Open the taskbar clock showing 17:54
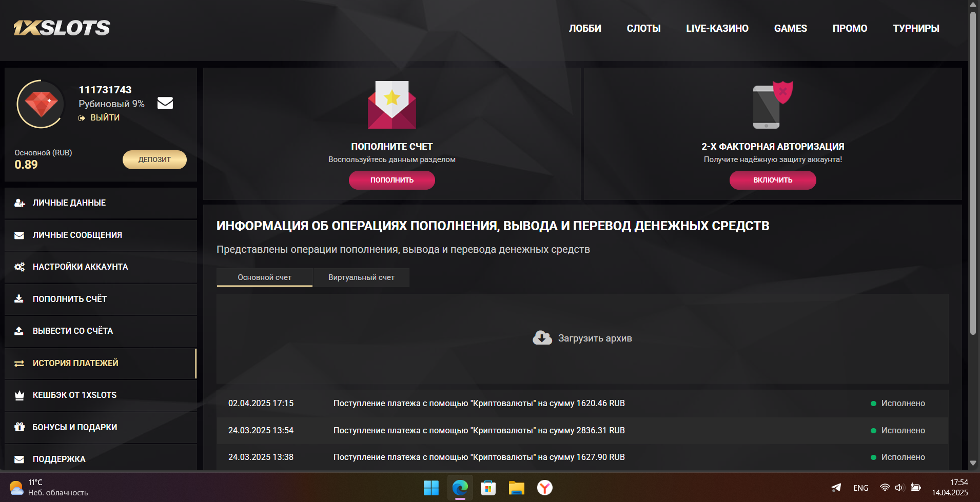Screen dimensions: 980x502 point(950,488)
